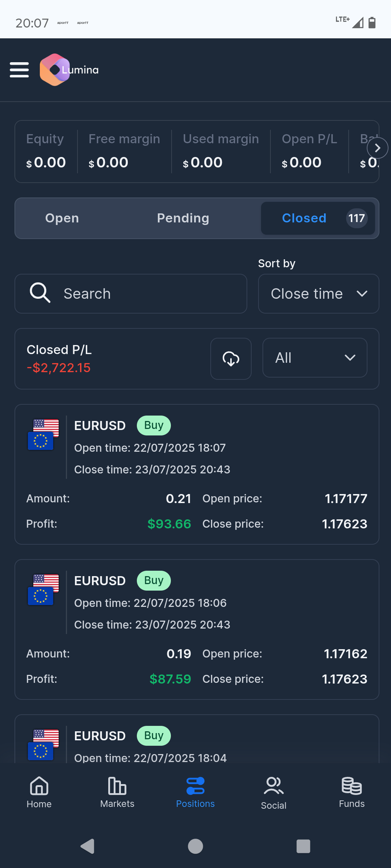The image size is (391, 868).
Task: Tap the Lumina logo
Action: coord(69,69)
